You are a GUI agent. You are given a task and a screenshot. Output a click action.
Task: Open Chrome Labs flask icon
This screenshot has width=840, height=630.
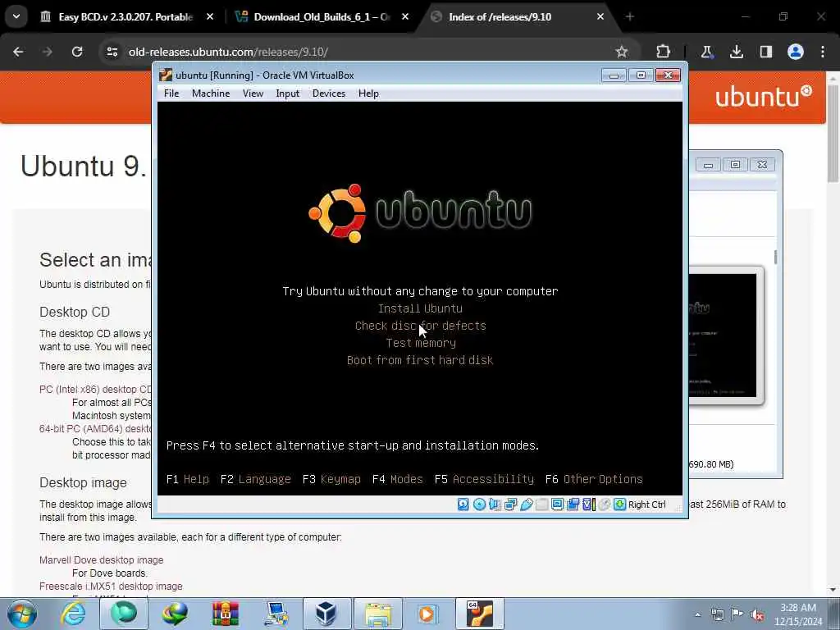pos(706,52)
